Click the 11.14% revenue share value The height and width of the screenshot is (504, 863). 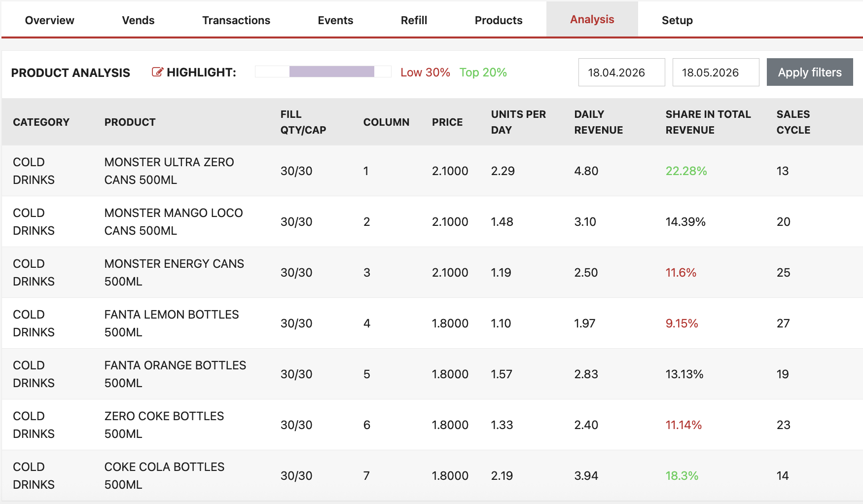point(683,425)
